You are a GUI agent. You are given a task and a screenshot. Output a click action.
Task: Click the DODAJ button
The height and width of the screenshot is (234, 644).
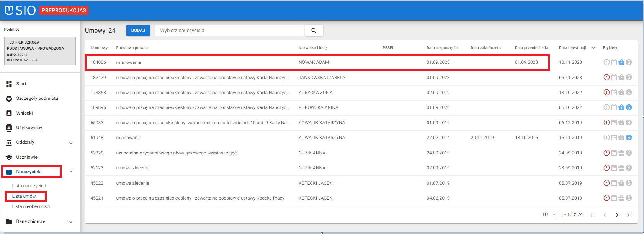pyautogui.click(x=138, y=31)
